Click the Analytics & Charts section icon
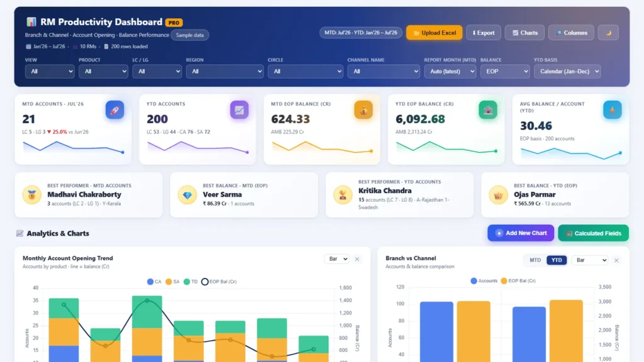This screenshot has height=362, width=644. pyautogui.click(x=19, y=233)
